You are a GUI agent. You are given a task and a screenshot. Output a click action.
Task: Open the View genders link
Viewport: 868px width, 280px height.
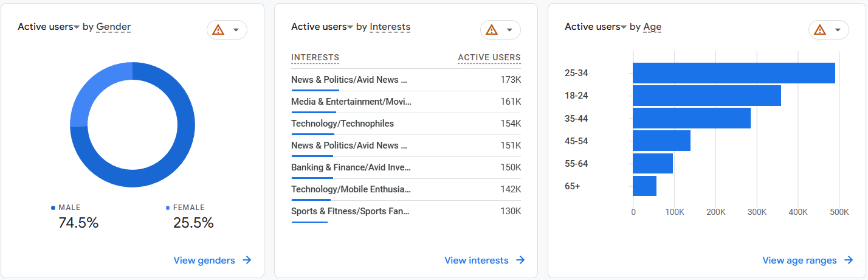pyautogui.click(x=204, y=261)
